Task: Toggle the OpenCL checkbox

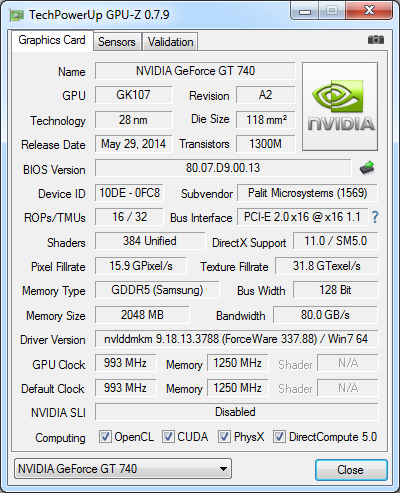Action: (105, 437)
